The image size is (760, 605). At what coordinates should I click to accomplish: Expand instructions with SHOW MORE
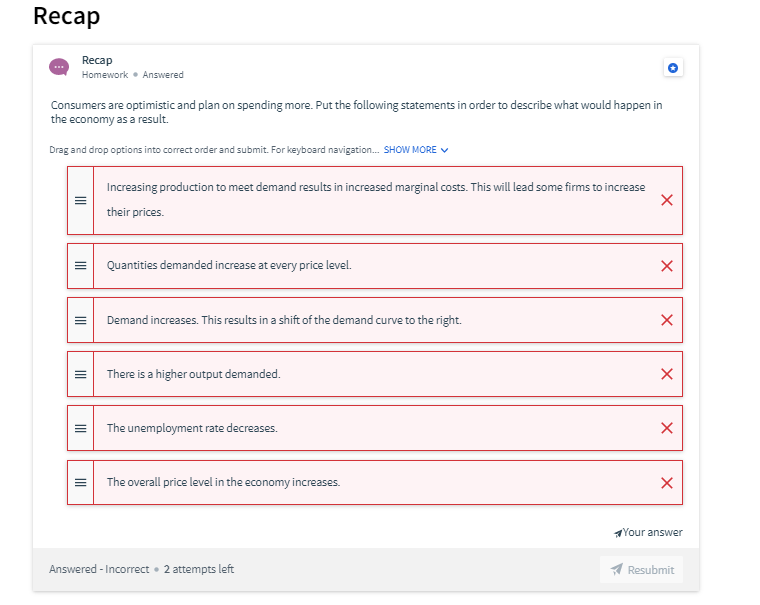(x=416, y=150)
